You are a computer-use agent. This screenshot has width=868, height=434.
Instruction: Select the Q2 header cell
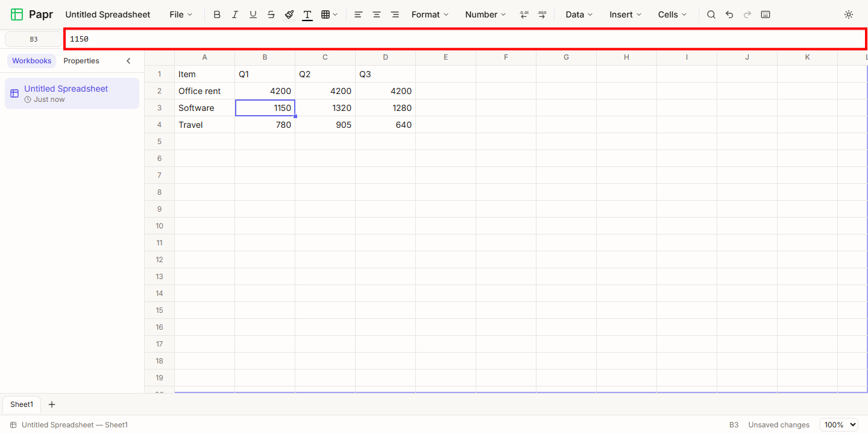point(325,74)
